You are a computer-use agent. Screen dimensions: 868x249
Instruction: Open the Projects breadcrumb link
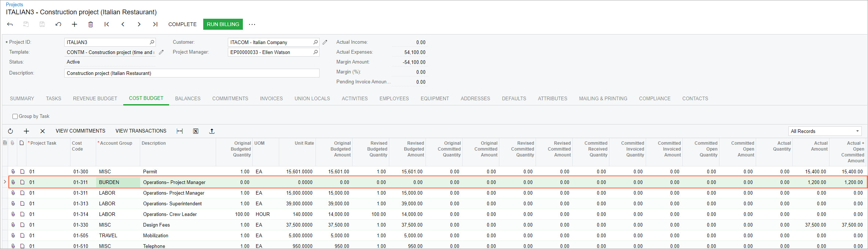14,4
